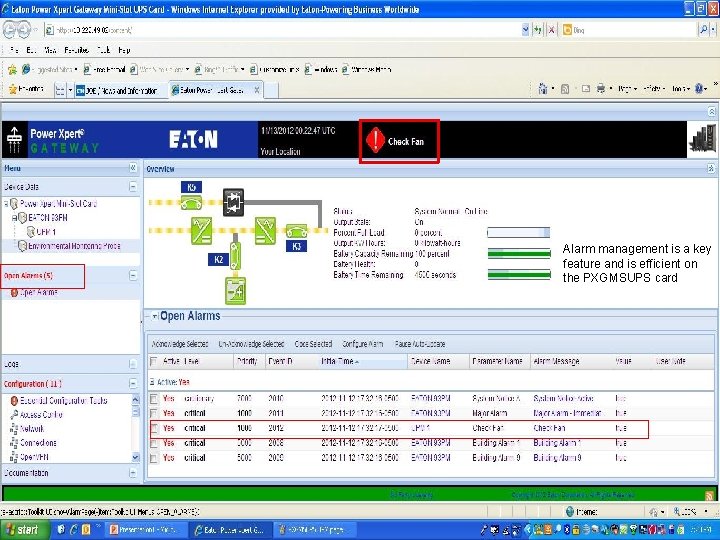Click the Battery Capacity Remaining green bar
This screenshot has height=540, width=720.
[519, 253]
